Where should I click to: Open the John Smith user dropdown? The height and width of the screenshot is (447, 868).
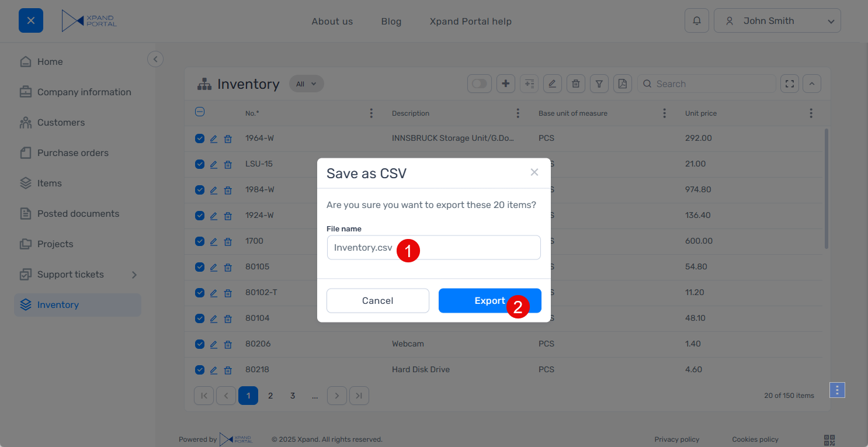777,21
